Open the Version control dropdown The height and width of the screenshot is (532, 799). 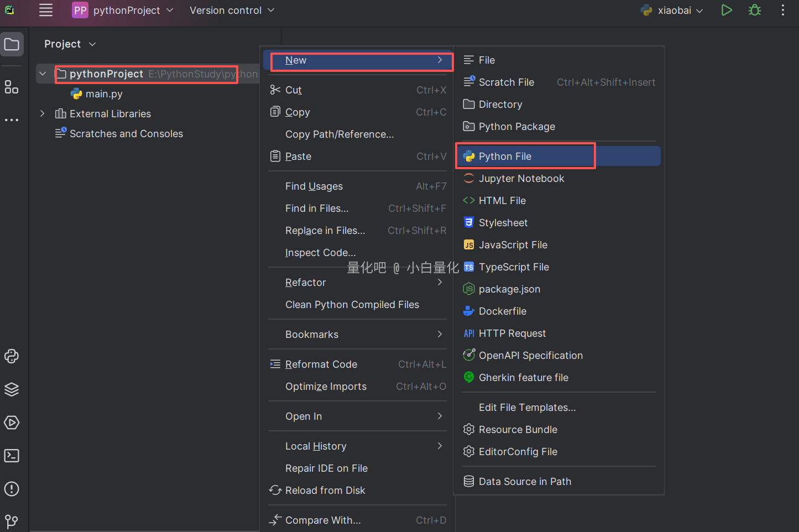click(x=232, y=11)
